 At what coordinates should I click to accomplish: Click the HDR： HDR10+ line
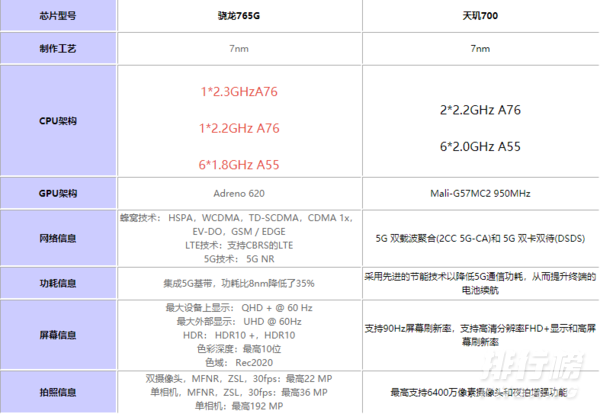pos(239,336)
